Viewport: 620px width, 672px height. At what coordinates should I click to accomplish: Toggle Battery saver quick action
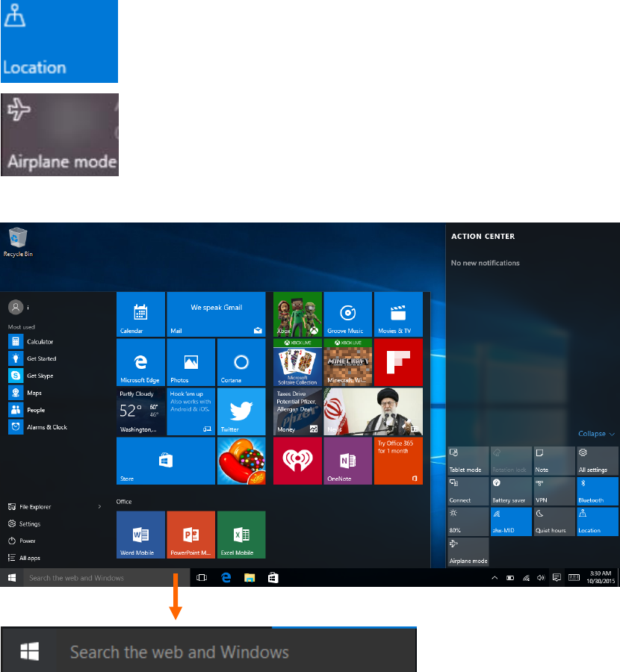point(511,491)
